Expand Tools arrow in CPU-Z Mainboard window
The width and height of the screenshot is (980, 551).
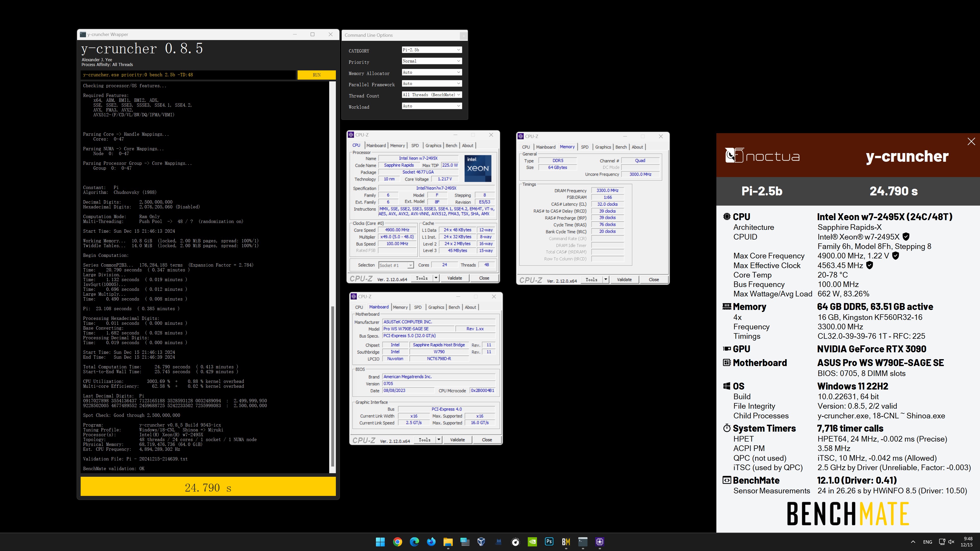click(439, 440)
